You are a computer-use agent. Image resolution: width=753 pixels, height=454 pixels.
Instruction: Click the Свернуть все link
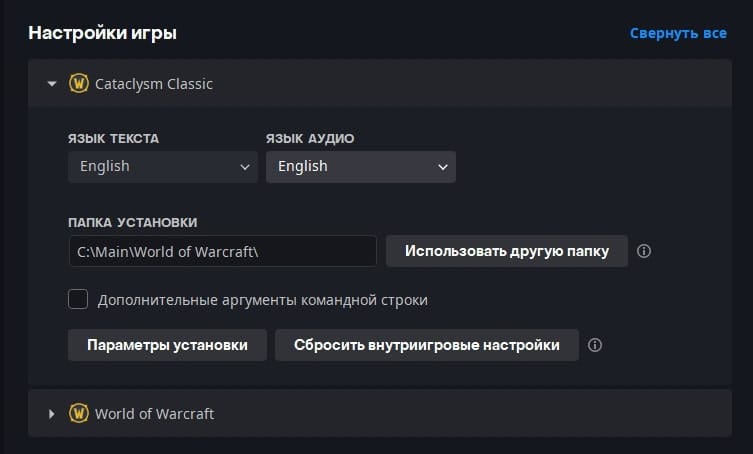click(x=678, y=33)
